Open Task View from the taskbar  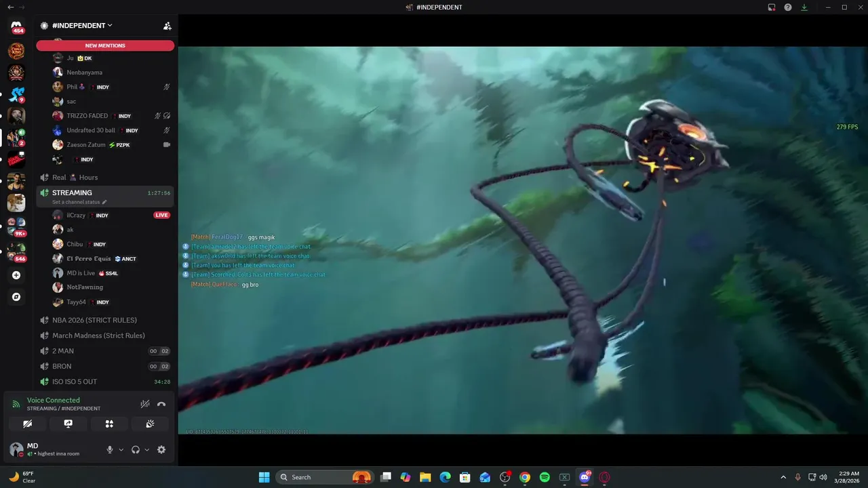point(386,477)
